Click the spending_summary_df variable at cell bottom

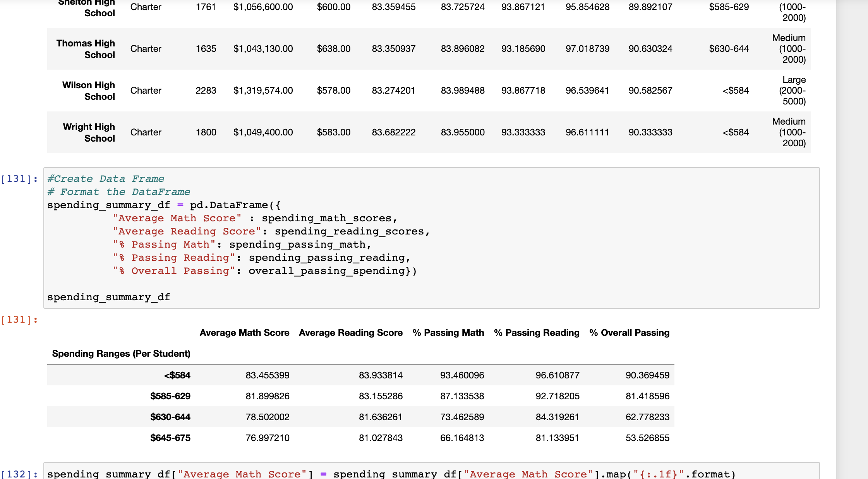pyautogui.click(x=109, y=297)
